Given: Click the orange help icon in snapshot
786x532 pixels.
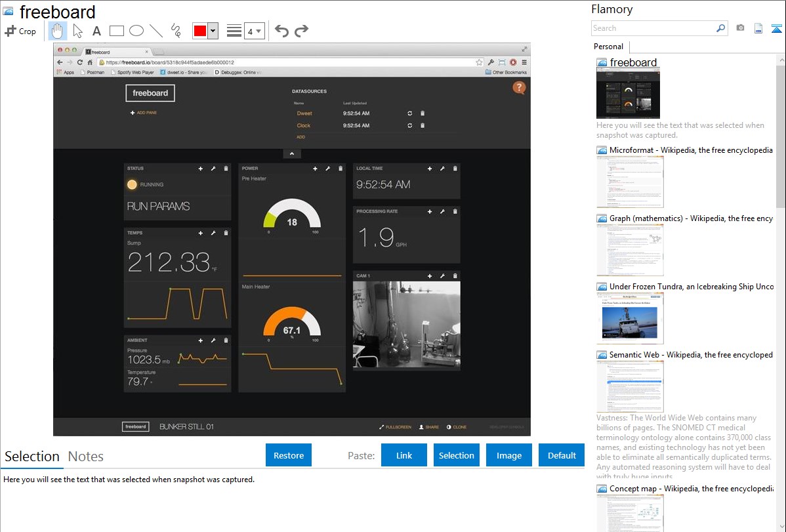Looking at the screenshot, I should tap(519, 88).
